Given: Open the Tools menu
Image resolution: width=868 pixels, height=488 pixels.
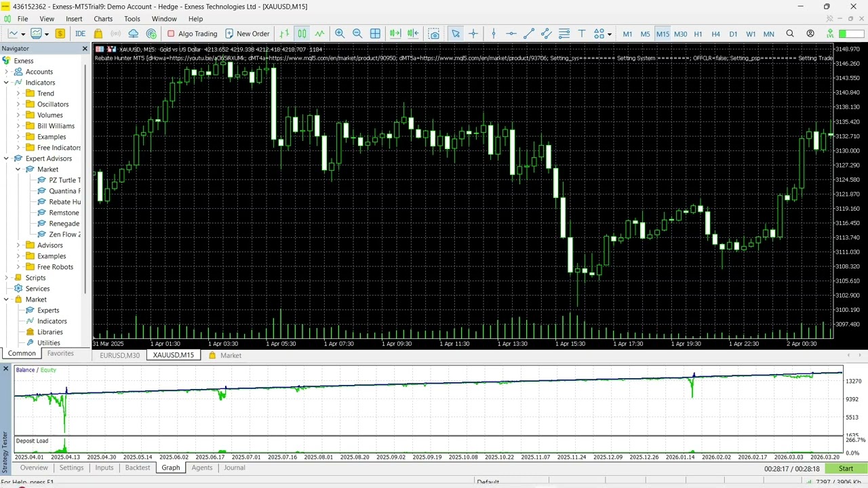Looking at the screenshot, I should (x=132, y=19).
